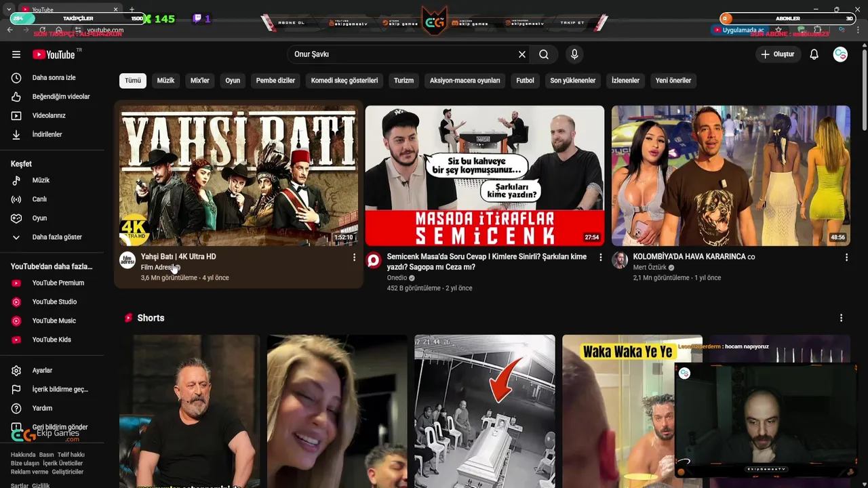The width and height of the screenshot is (868, 488).
Task: Select the Yeni öneriler chip
Action: click(673, 81)
